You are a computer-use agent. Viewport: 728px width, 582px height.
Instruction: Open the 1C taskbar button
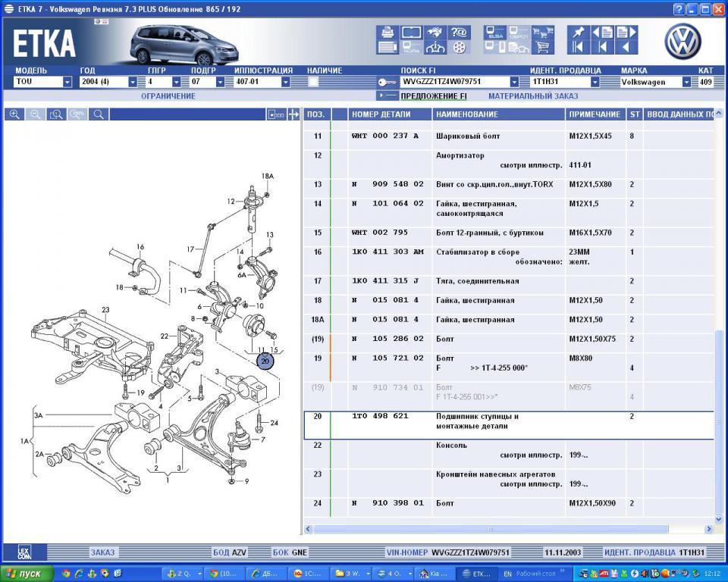[309, 574]
